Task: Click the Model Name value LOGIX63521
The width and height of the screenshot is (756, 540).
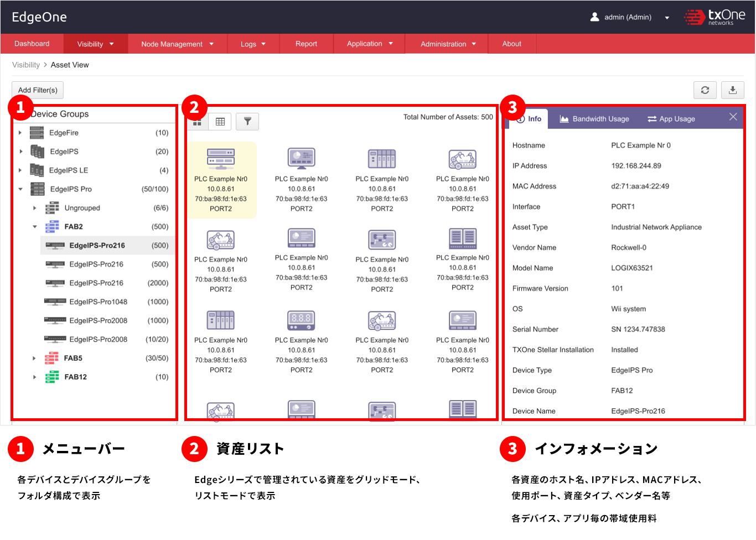Action: click(x=632, y=268)
